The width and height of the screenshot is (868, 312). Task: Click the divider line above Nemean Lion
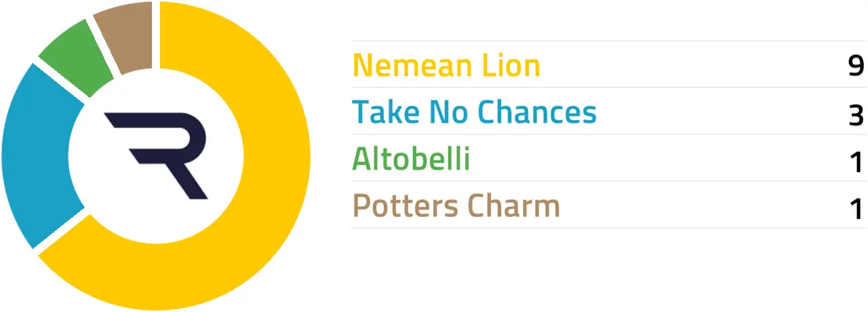point(609,41)
